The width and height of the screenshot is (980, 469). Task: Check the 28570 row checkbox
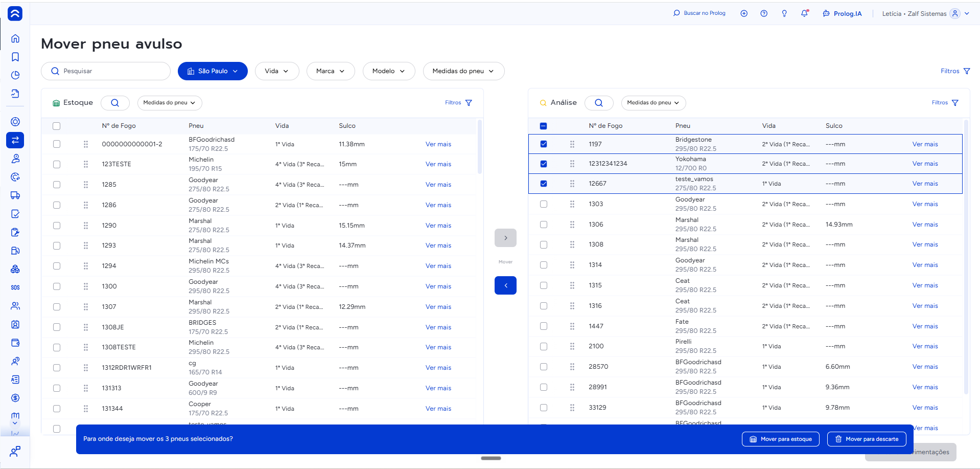tap(544, 367)
